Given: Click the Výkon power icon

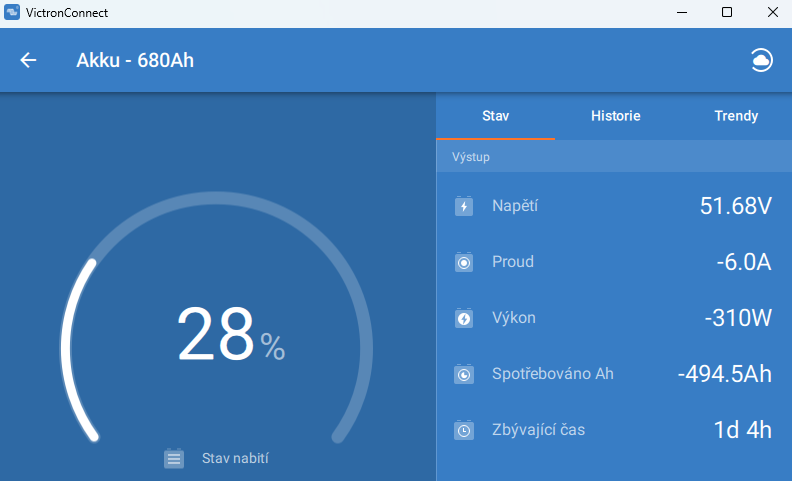Looking at the screenshot, I should (464, 319).
